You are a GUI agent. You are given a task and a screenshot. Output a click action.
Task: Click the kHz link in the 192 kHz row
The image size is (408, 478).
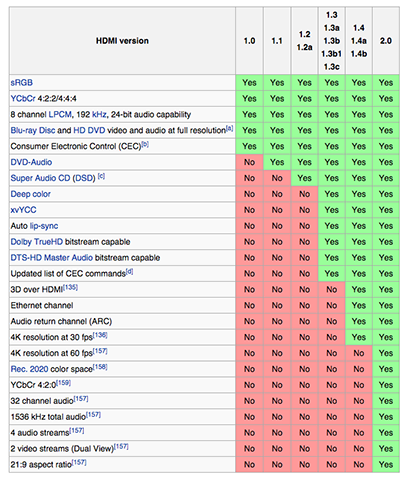point(99,114)
